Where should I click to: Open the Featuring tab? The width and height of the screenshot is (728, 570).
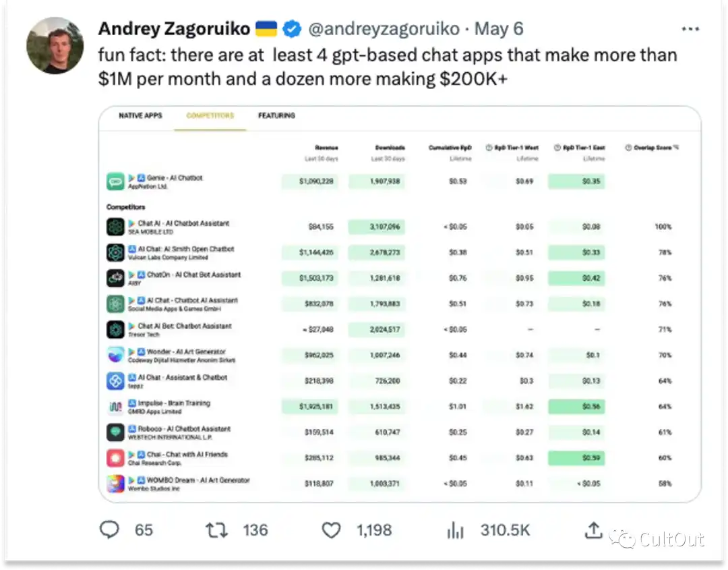(x=277, y=115)
